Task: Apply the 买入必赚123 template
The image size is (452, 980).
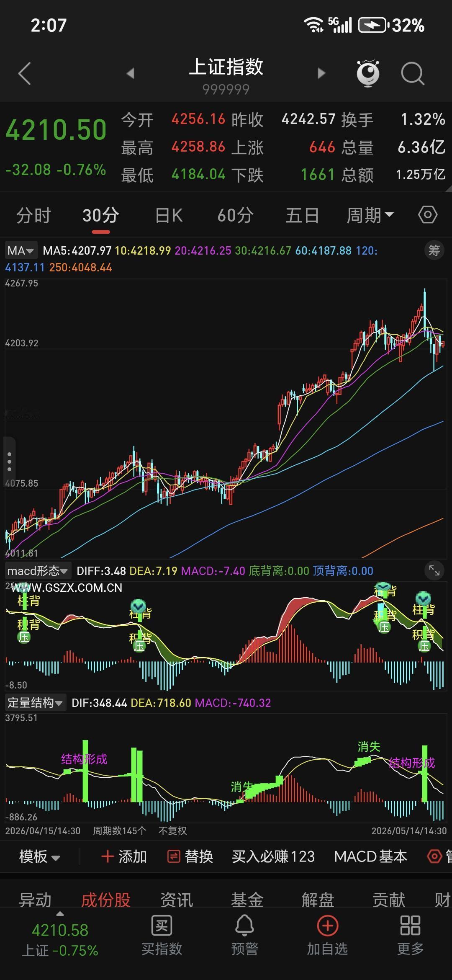Action: [273, 856]
